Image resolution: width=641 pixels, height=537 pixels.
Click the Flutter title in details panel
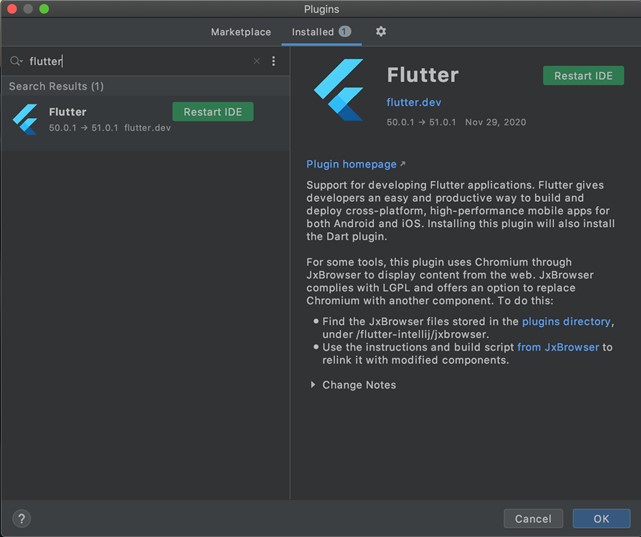point(423,75)
